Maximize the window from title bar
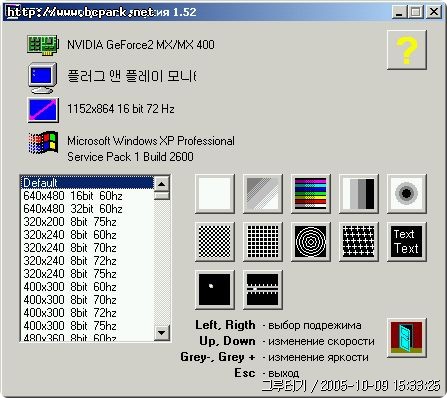This screenshot has width=447, height=398. coord(415,12)
